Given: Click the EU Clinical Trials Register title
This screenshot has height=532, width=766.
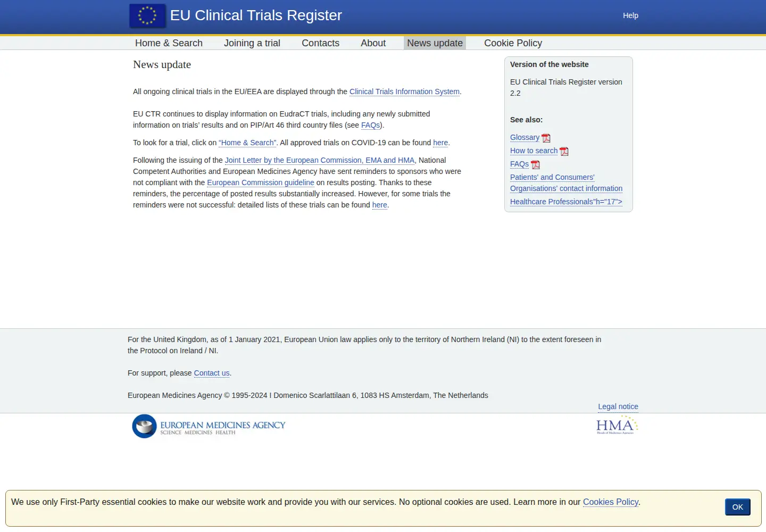Looking at the screenshot, I should (256, 15).
